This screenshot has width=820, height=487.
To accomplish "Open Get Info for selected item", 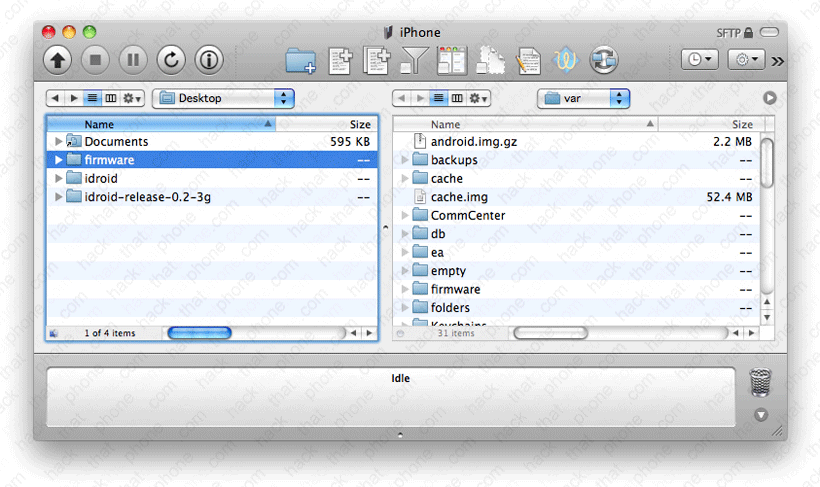I will 208,60.
